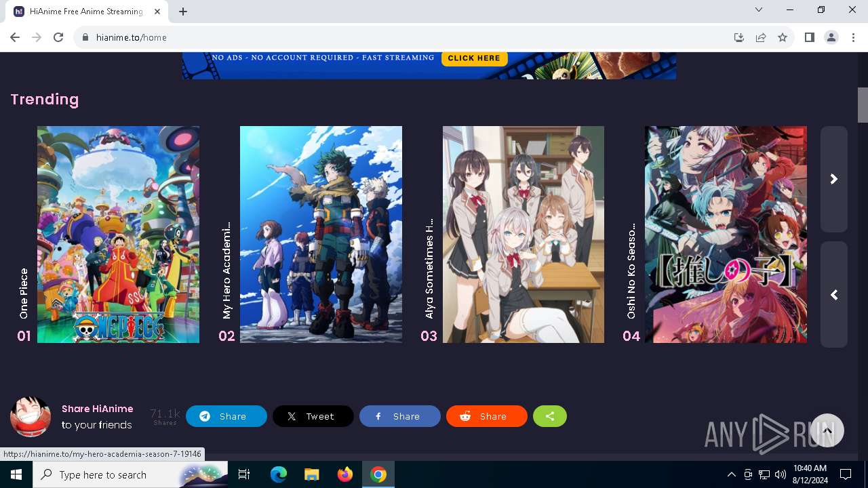Open the Windows notification center
This screenshot has width=868, height=488.
[846, 474]
